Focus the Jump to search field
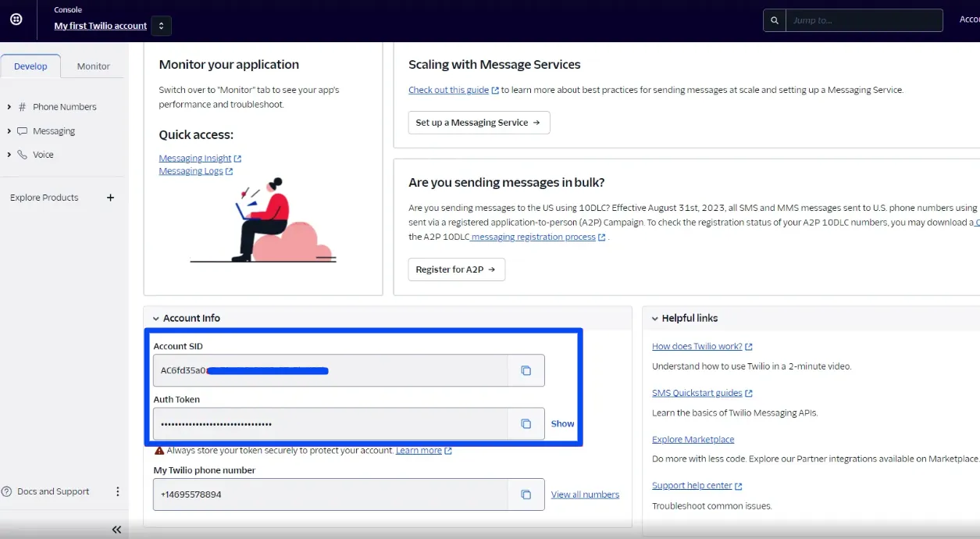This screenshot has width=980, height=539. [864, 20]
